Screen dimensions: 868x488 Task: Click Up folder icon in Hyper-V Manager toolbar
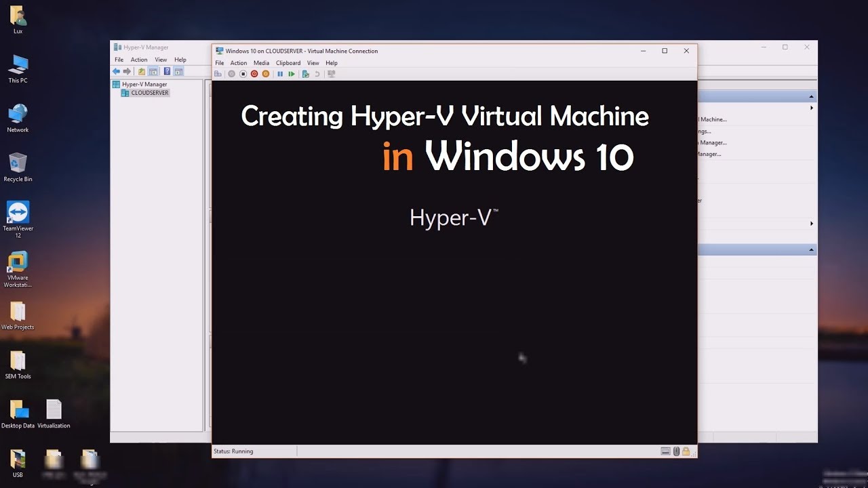pos(142,71)
